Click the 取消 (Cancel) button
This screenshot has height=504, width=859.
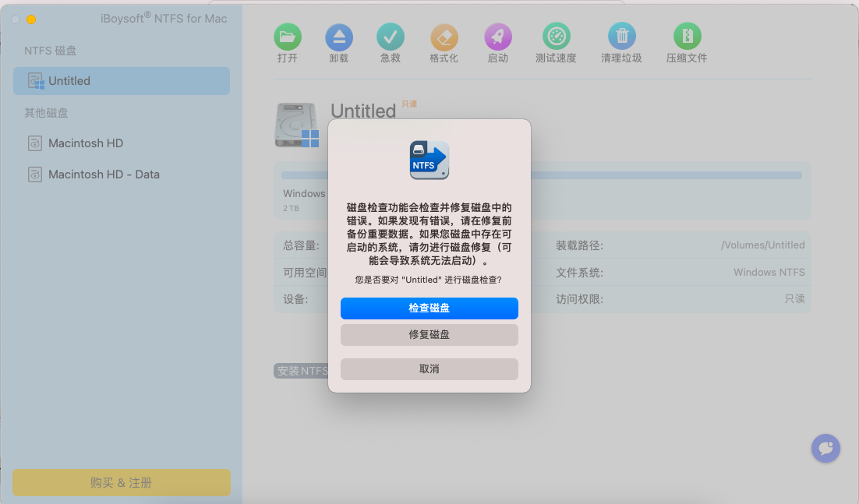(x=429, y=368)
